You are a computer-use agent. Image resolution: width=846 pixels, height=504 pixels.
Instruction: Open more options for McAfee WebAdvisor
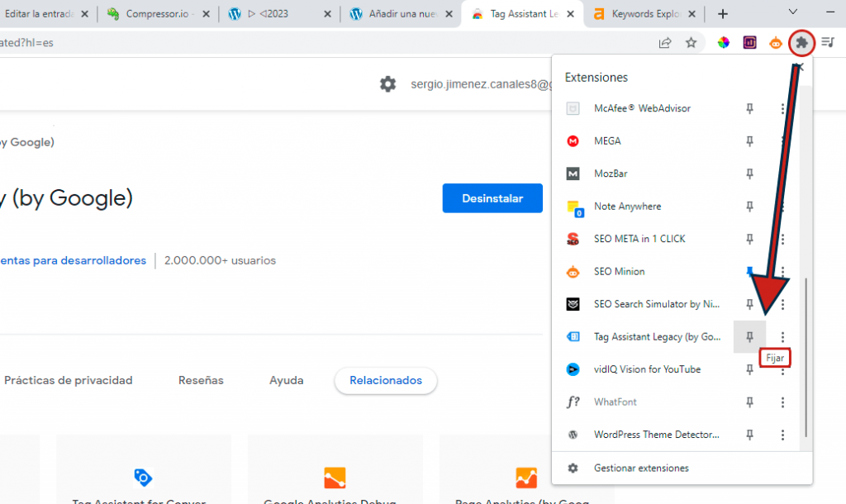coord(782,108)
